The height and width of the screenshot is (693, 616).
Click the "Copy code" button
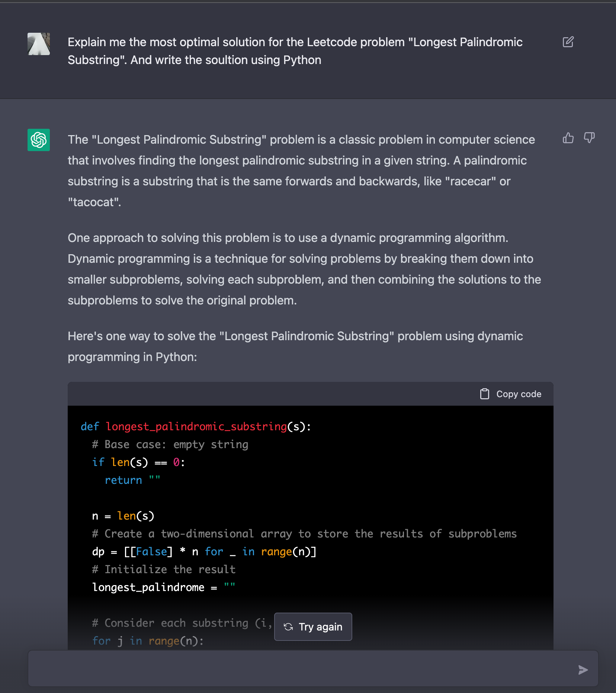[510, 394]
